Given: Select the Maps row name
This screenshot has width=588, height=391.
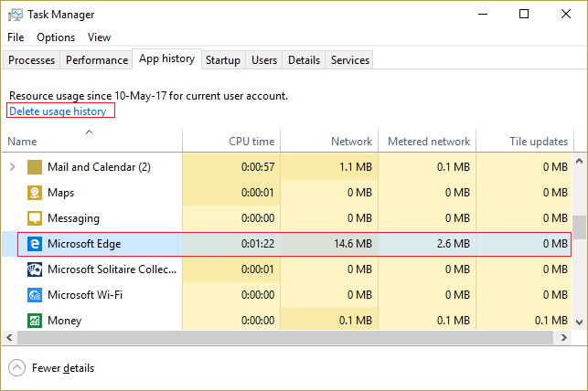Looking at the screenshot, I should (x=60, y=193).
